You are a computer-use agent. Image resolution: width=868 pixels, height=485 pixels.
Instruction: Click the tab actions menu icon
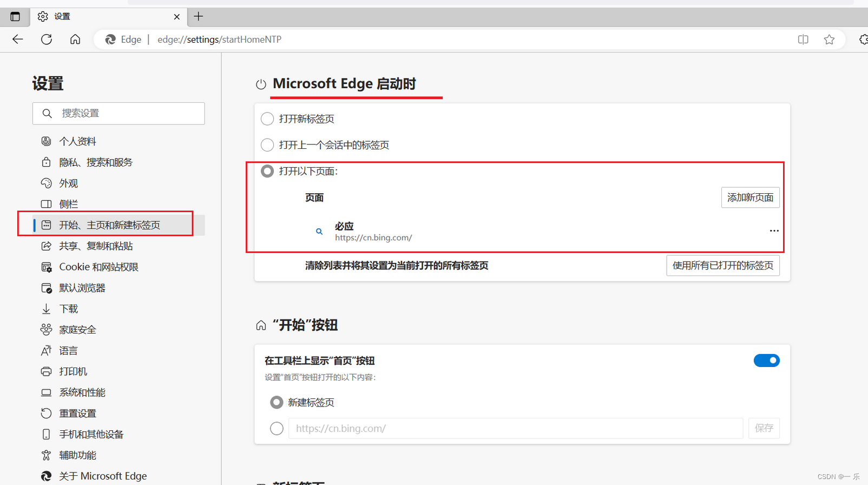tap(15, 16)
